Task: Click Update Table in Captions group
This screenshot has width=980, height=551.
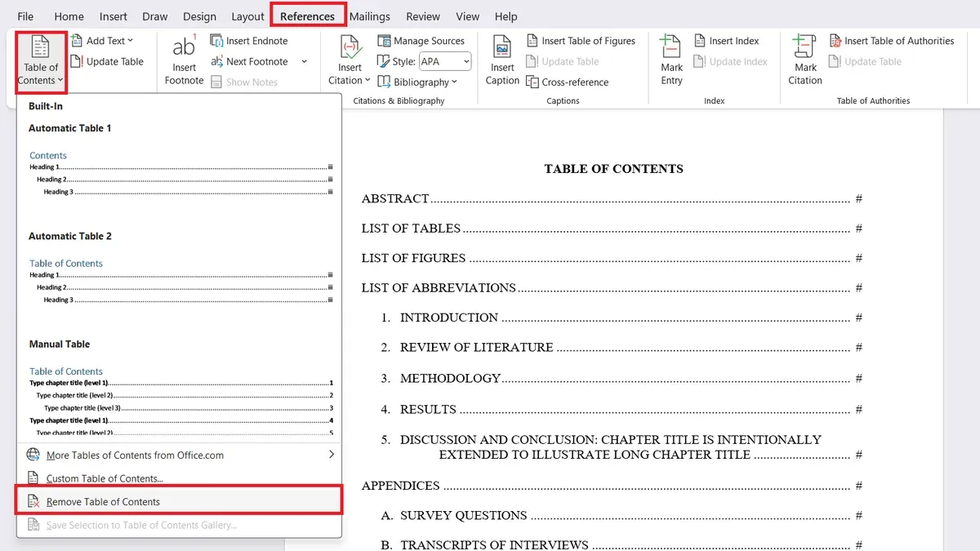Action: pos(563,61)
